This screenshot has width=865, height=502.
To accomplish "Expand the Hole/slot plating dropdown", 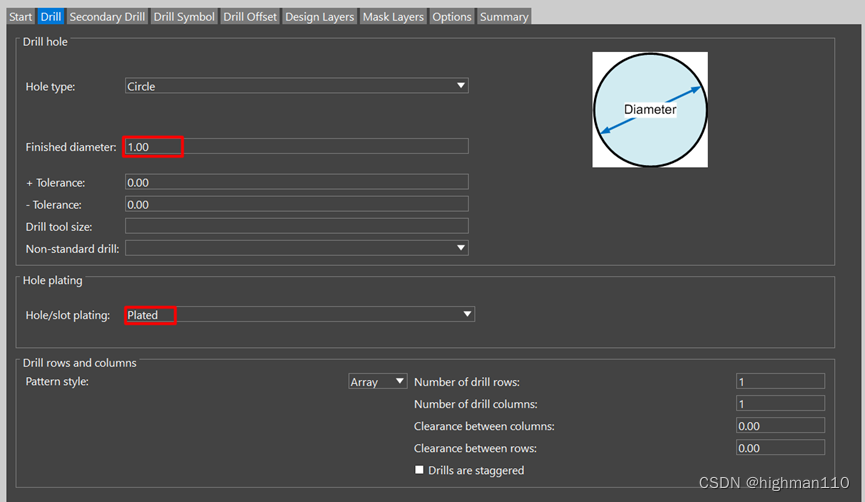I will [299, 315].
